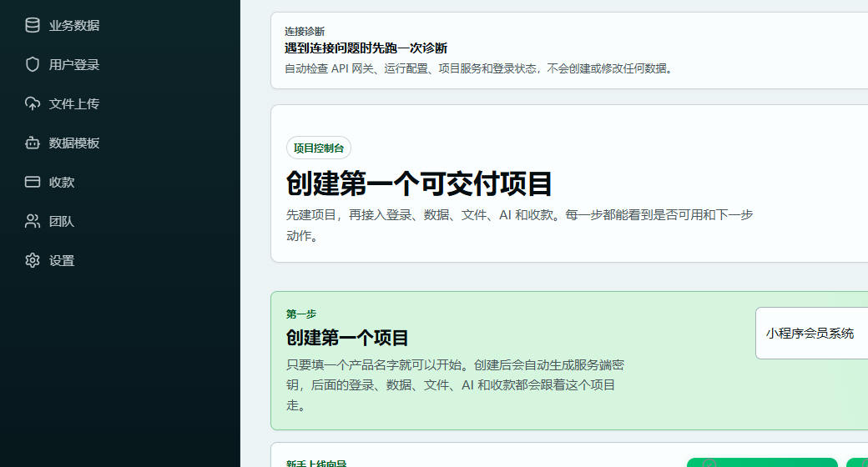Click the shield icon beside 用户登录

(x=32, y=65)
